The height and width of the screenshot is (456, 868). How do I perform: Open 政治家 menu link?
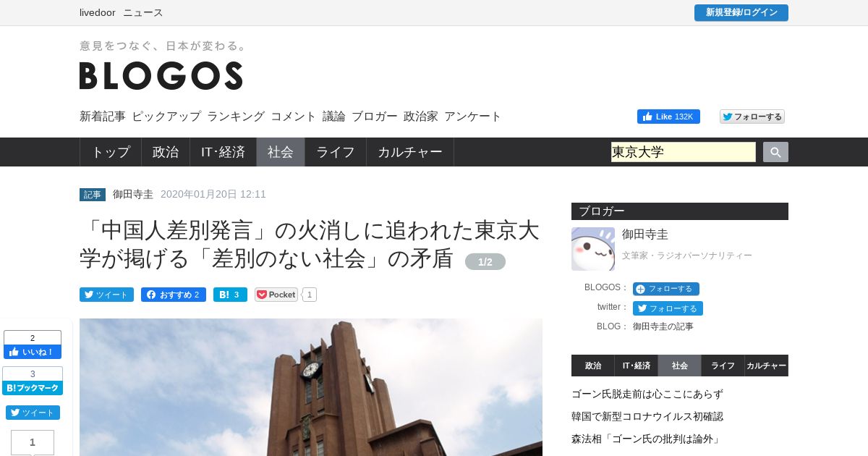pos(421,116)
